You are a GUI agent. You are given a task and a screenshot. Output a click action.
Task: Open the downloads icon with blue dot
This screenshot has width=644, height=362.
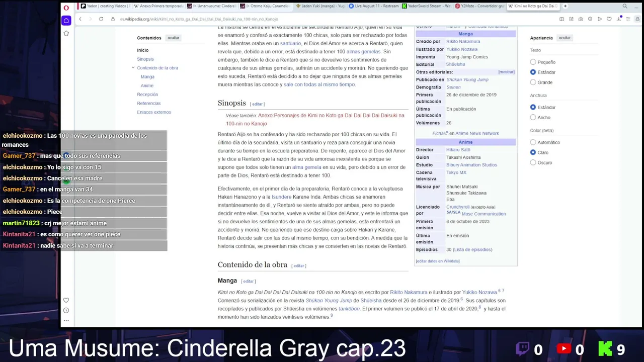pos(618,19)
